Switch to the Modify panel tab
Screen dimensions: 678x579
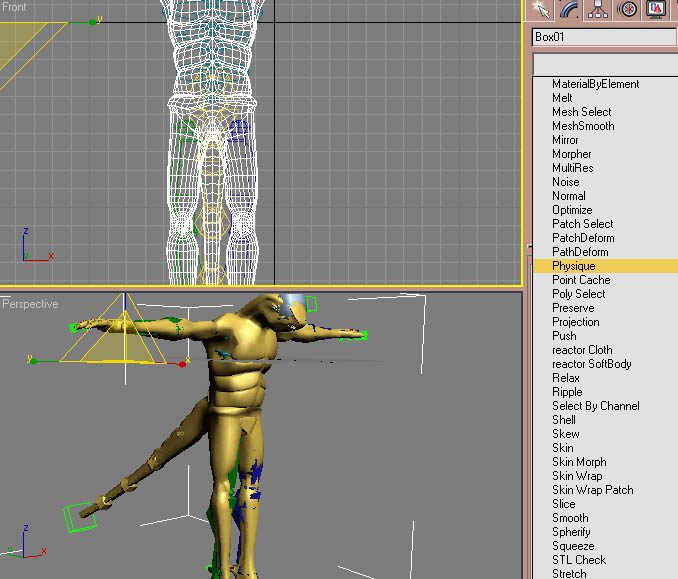[570, 10]
